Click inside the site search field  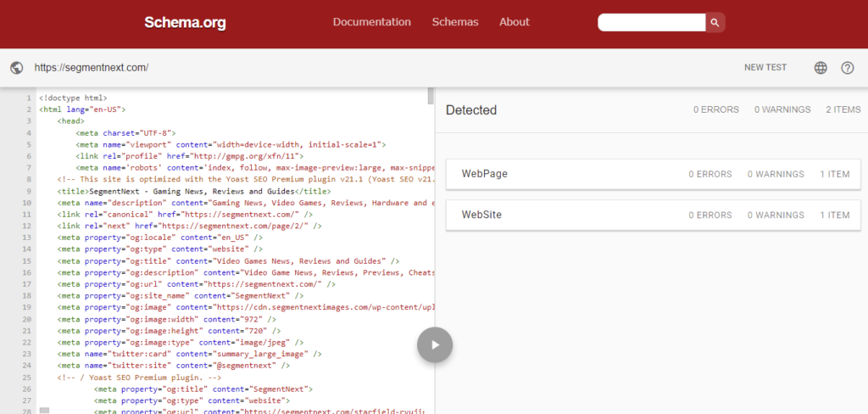point(651,23)
